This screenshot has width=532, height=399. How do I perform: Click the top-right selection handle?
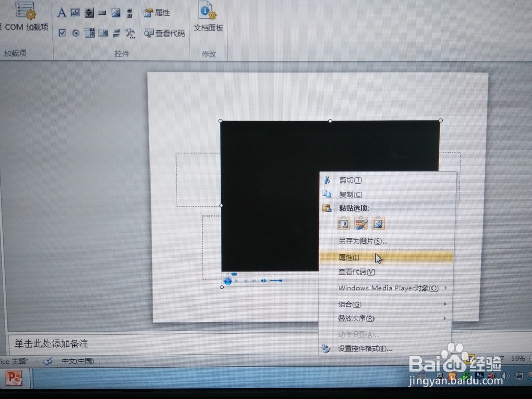[x=440, y=120]
